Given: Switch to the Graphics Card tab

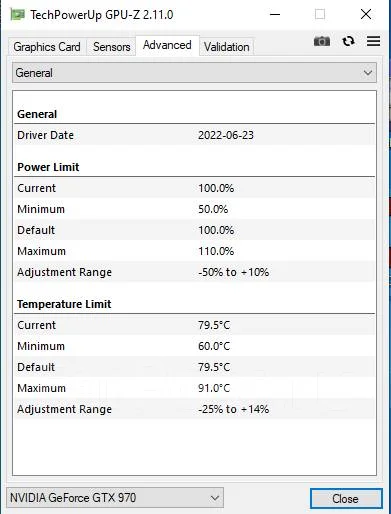Looking at the screenshot, I should click(47, 47).
